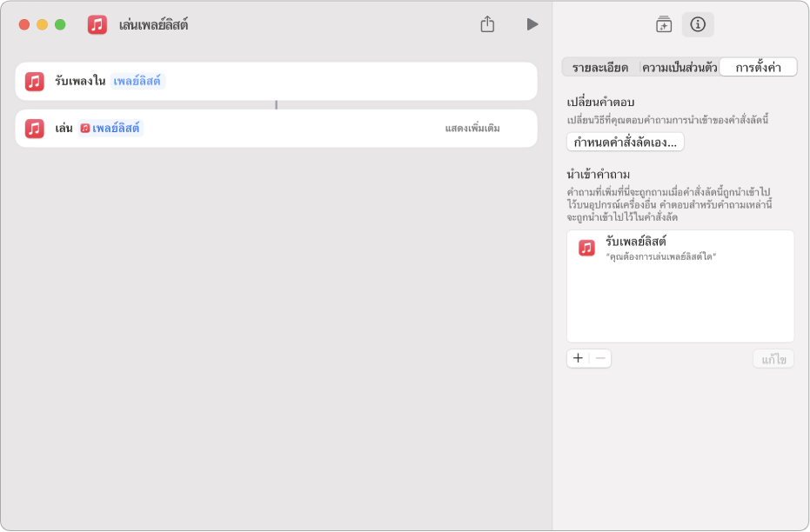Click the Share shortcut icon
Viewport: 810px width, 532px height.
tap(487, 24)
